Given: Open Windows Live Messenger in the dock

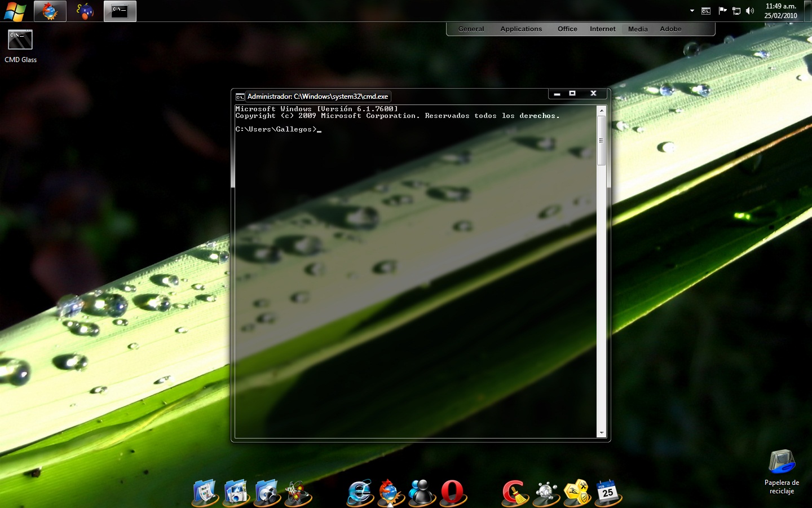Looking at the screenshot, I should (x=422, y=493).
